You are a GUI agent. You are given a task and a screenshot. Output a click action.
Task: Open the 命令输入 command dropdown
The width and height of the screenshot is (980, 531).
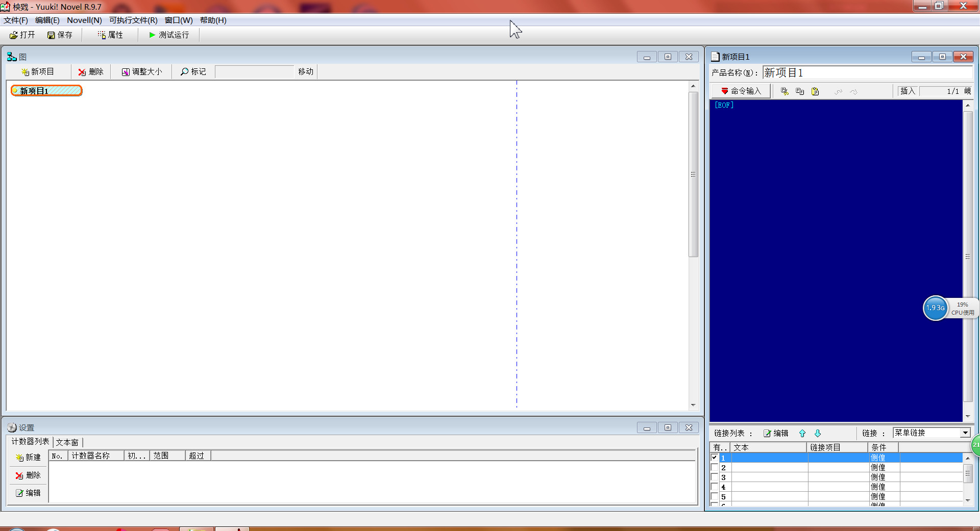741,91
